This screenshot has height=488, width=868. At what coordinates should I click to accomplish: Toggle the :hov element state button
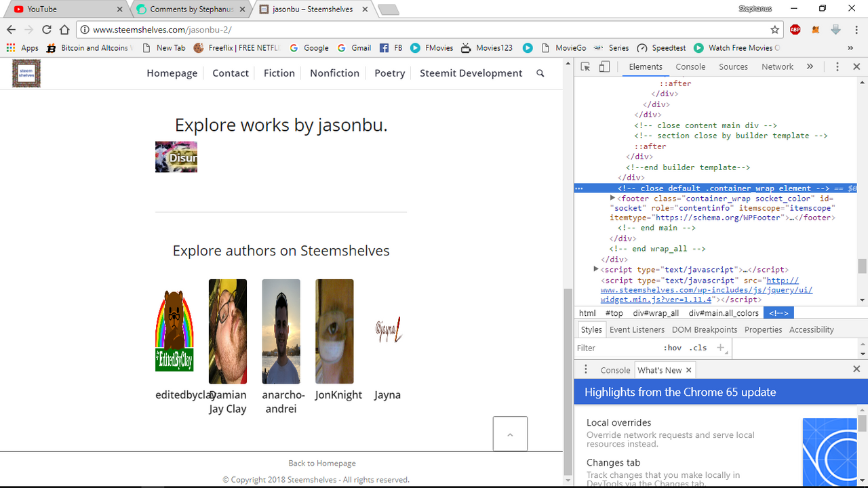pyautogui.click(x=673, y=348)
